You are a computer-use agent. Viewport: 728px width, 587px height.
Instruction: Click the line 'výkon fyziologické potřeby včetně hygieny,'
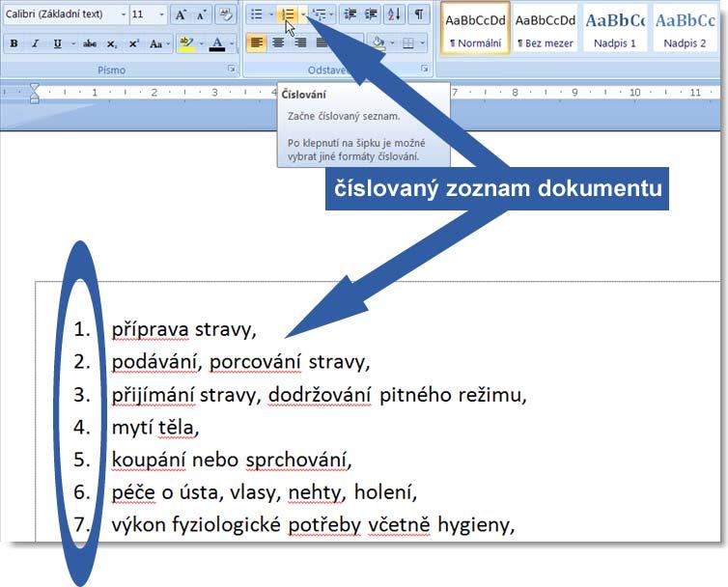[x=314, y=525]
